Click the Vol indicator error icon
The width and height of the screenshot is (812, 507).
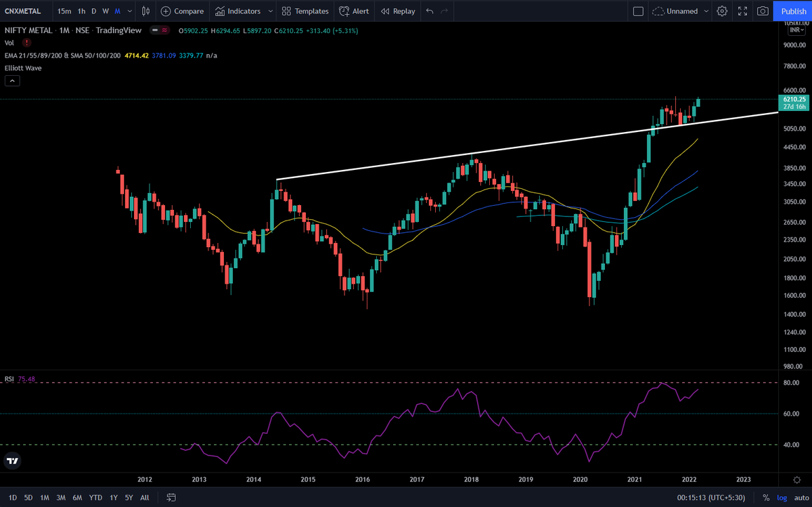point(26,43)
